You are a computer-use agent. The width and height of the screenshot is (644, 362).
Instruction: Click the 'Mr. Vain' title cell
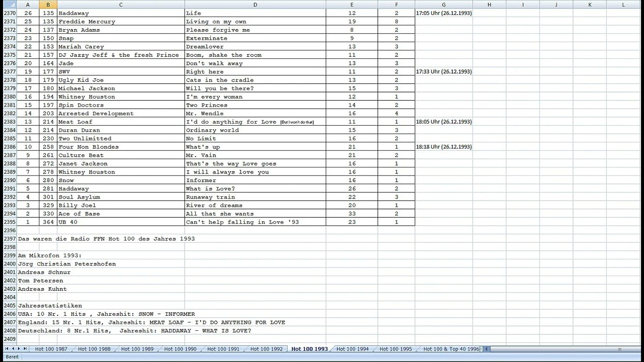click(255, 155)
